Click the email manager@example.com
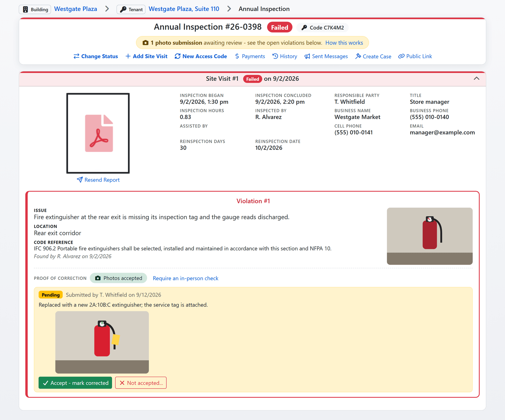The image size is (505, 420). pos(442,132)
